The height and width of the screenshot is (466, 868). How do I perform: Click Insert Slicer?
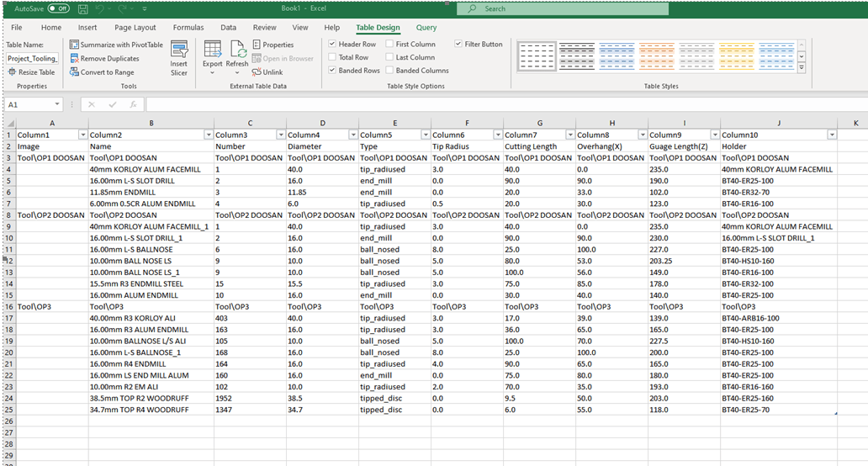(179, 58)
